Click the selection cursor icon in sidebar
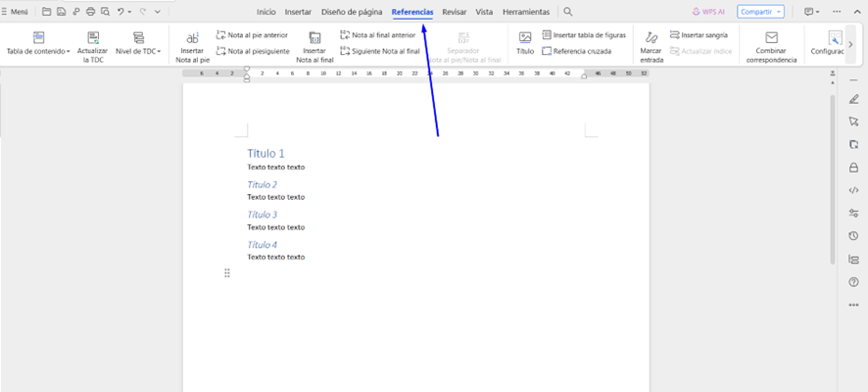Screen dimensions: 868x392 pos(853,122)
